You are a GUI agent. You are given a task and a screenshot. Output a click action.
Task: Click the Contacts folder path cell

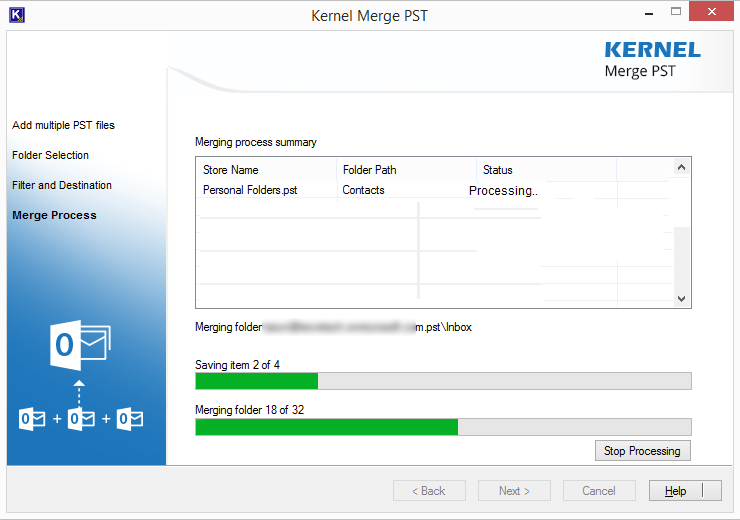tap(363, 190)
